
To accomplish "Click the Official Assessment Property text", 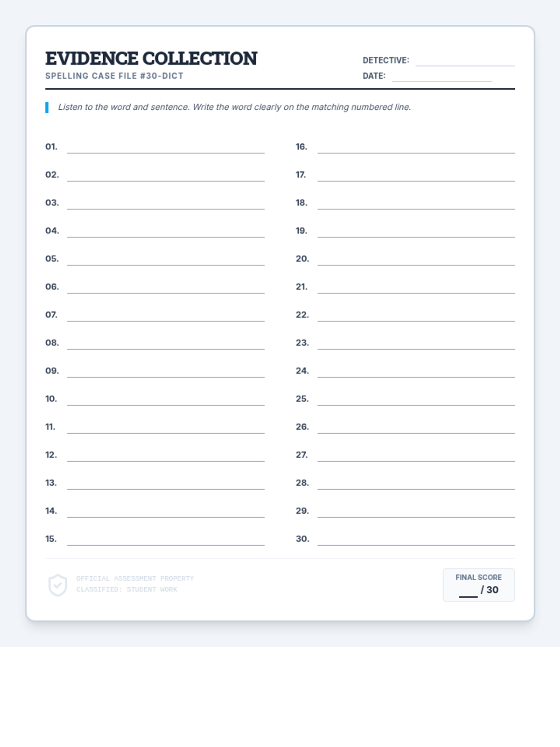I will tap(135, 578).
